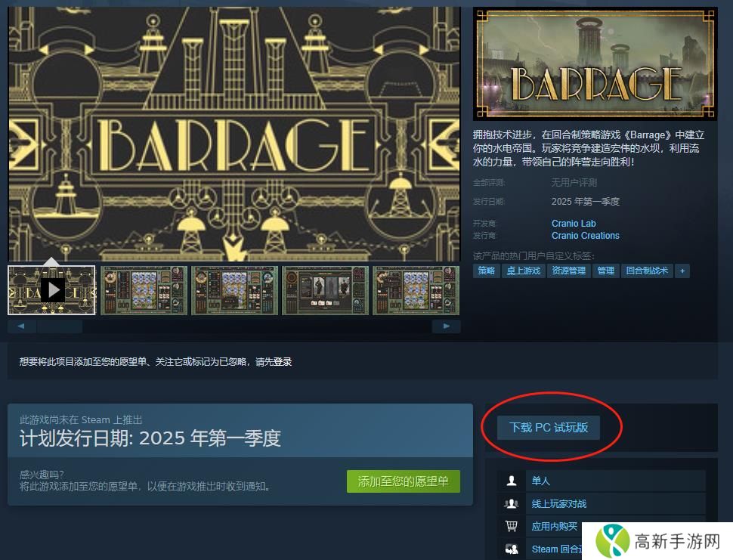Play the Barrage trailer video thumbnail
Viewport: 733px width, 560px height.
(51, 290)
